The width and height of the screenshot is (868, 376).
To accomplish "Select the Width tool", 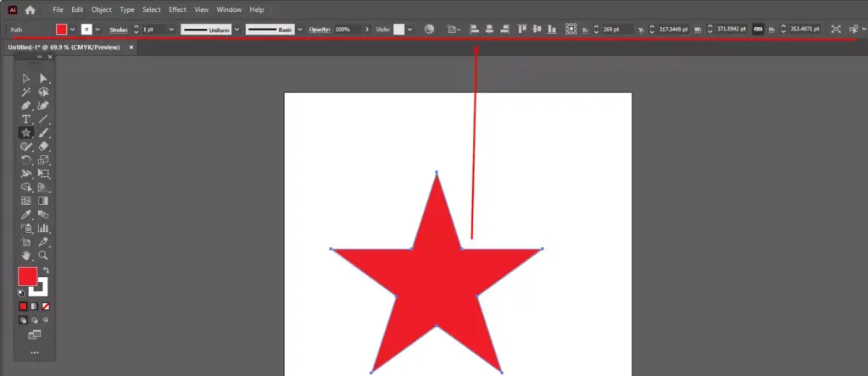I will tap(26, 174).
